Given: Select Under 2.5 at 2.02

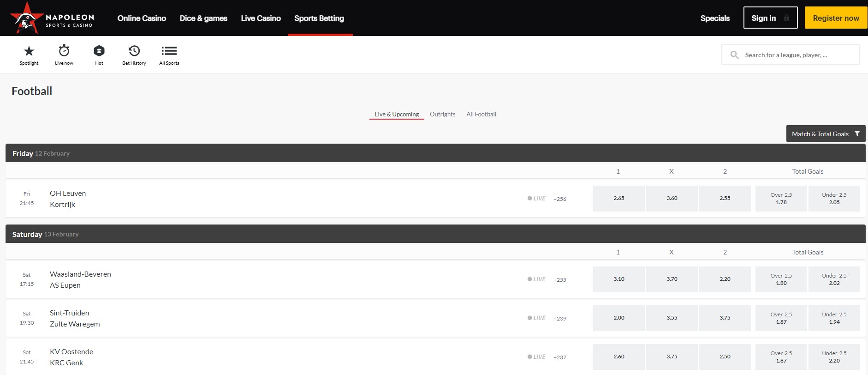Looking at the screenshot, I should pos(834,279).
